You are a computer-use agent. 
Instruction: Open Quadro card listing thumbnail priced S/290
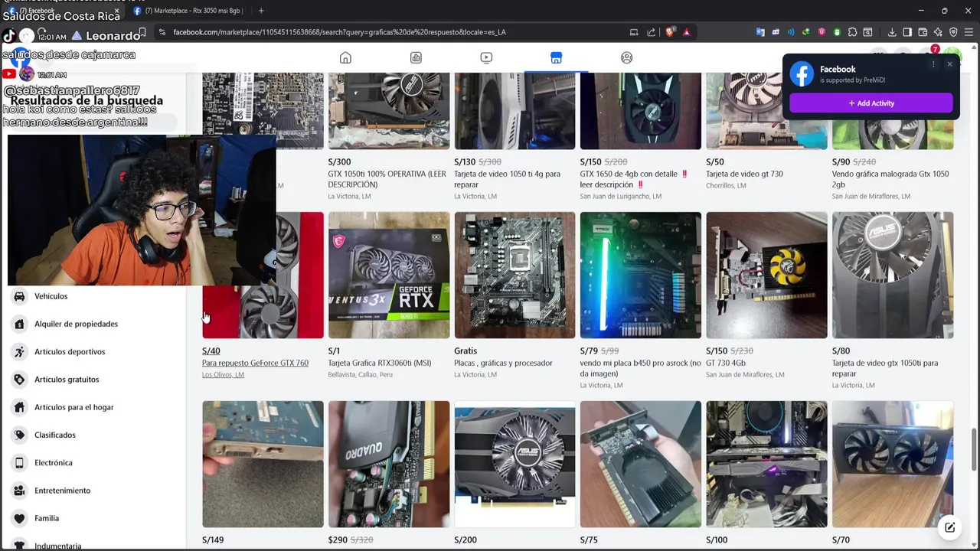click(x=389, y=464)
